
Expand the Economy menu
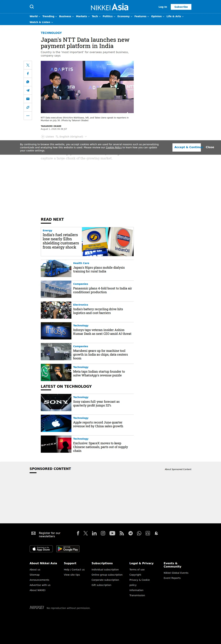click(125, 16)
